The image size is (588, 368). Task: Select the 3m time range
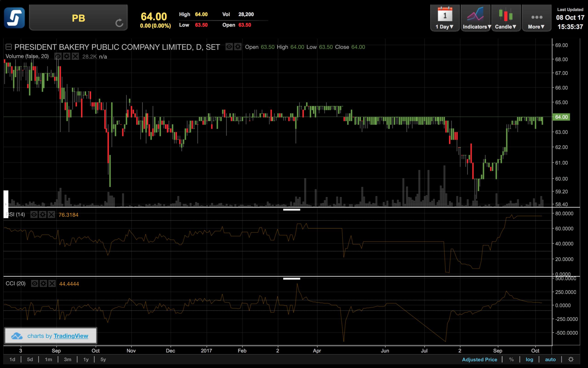(68, 359)
